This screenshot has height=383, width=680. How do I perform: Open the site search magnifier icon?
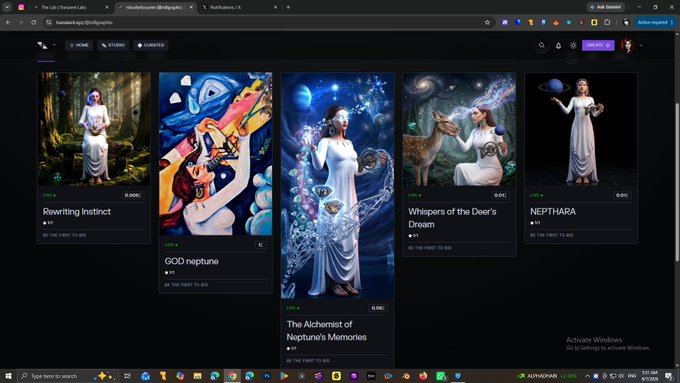pyautogui.click(x=542, y=45)
